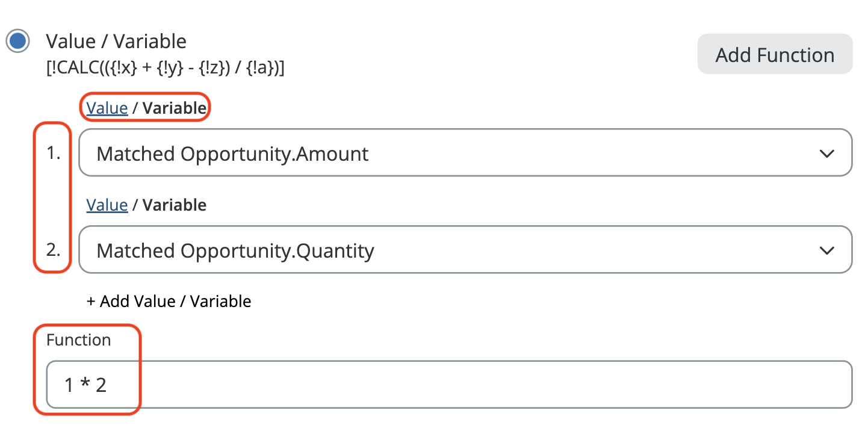This screenshot has width=868, height=425.
Task: Click the "1 * 2" formula text
Action: (x=85, y=385)
